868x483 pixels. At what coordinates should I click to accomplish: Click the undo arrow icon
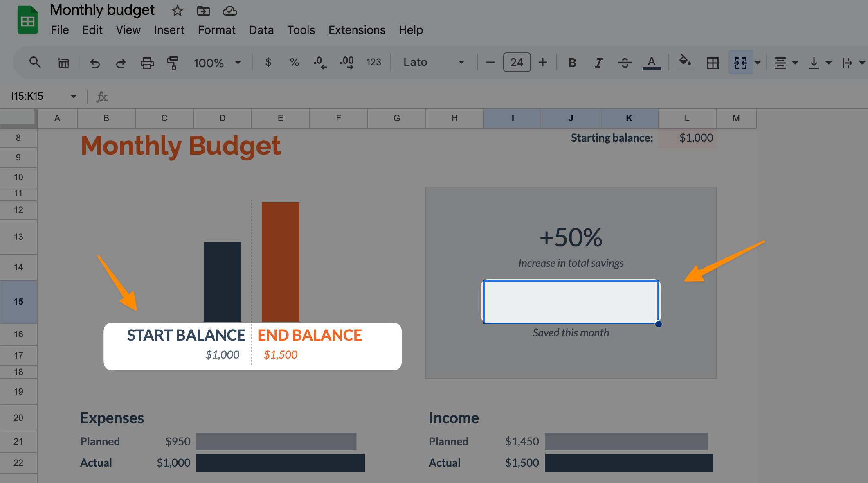(x=95, y=63)
